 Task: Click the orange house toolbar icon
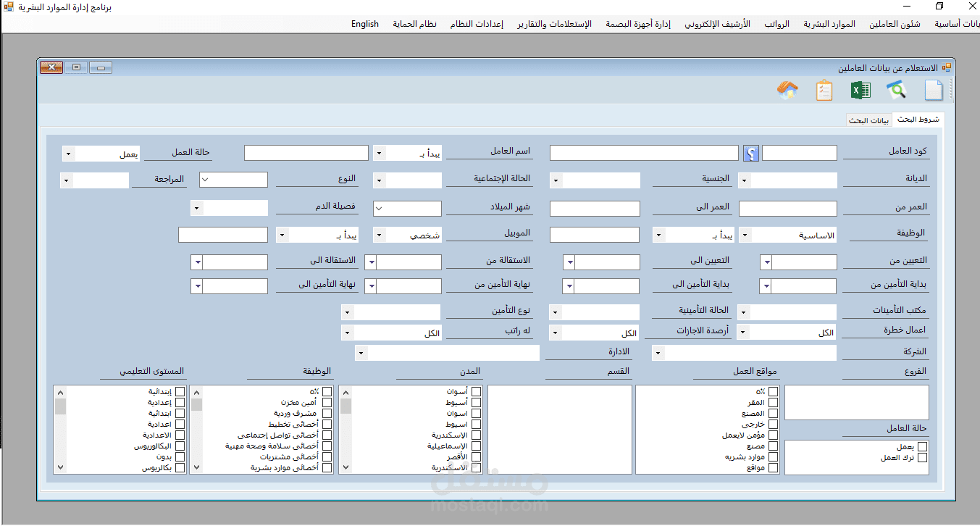[787, 91]
